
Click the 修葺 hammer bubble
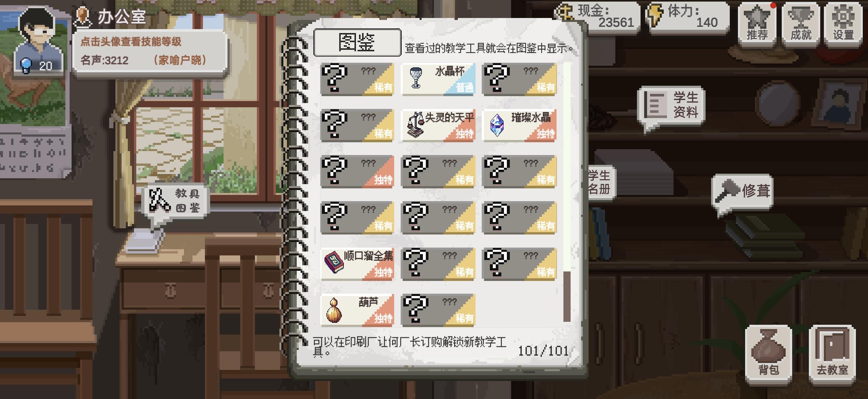tap(742, 192)
